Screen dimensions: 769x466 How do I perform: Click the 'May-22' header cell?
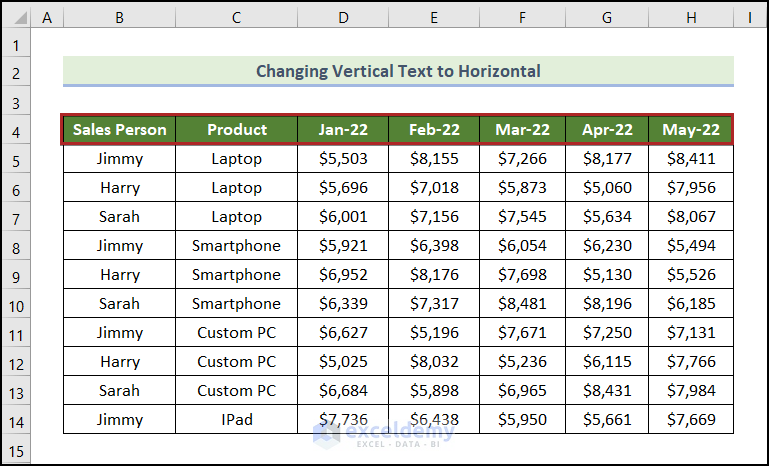(690, 130)
